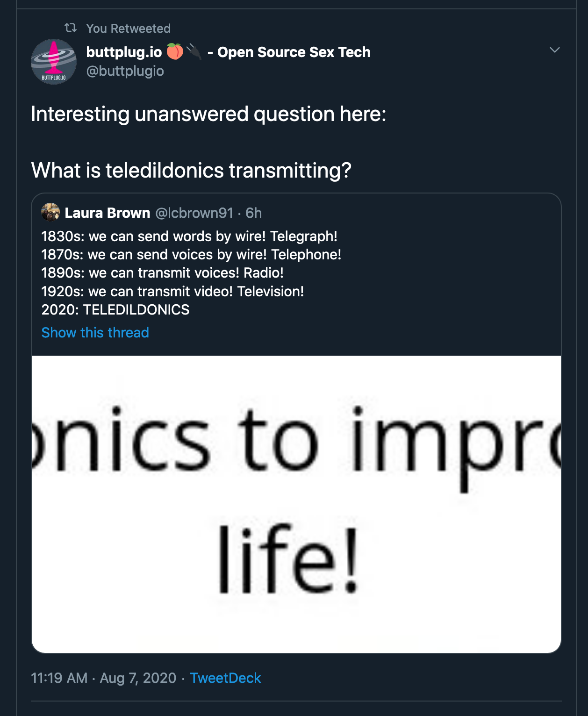Open the TweetDeck source link

click(225, 678)
